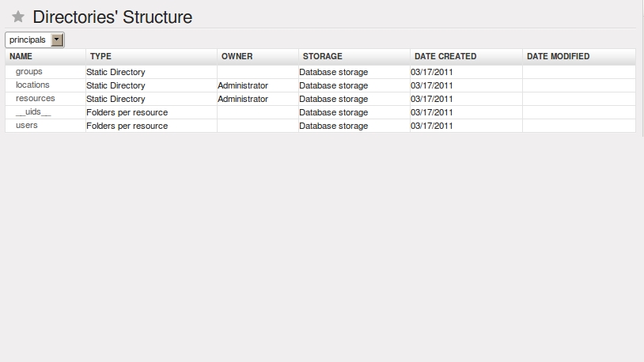The image size is (644, 362).
Task: Sort by the TYPE column header
Action: (x=100, y=57)
